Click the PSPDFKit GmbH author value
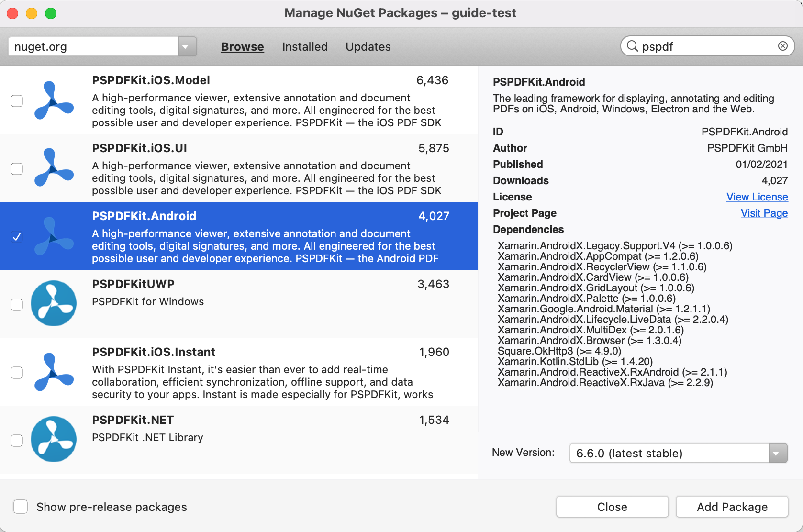 pyautogui.click(x=747, y=148)
